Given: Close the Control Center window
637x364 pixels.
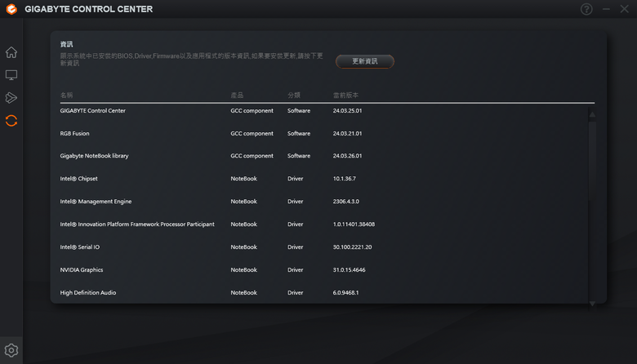Looking at the screenshot, I should point(625,9).
